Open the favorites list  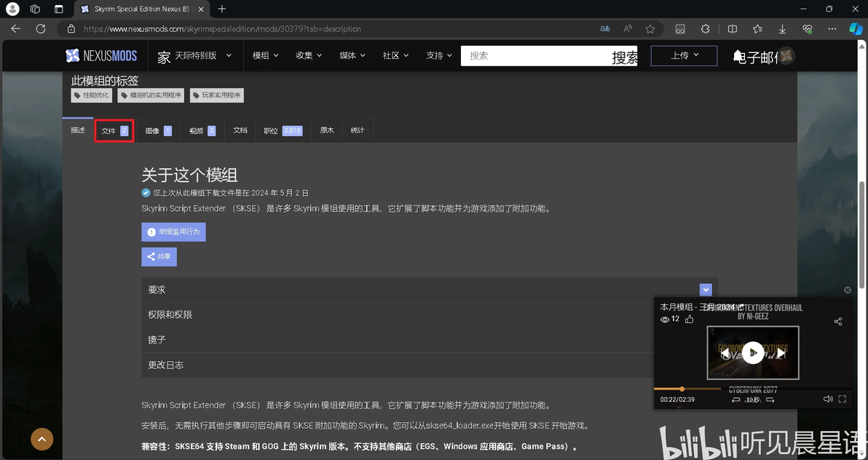(x=757, y=29)
